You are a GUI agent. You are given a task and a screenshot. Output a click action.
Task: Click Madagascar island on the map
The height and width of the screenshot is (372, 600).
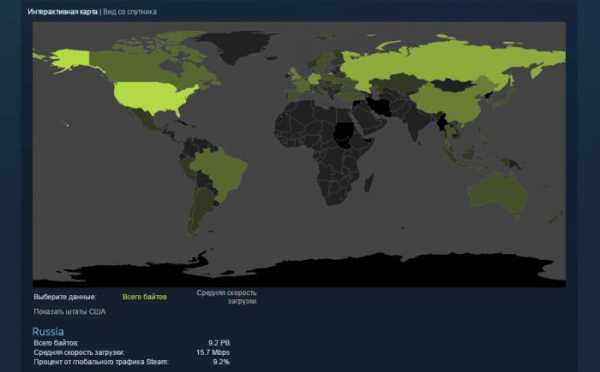tap(369, 183)
